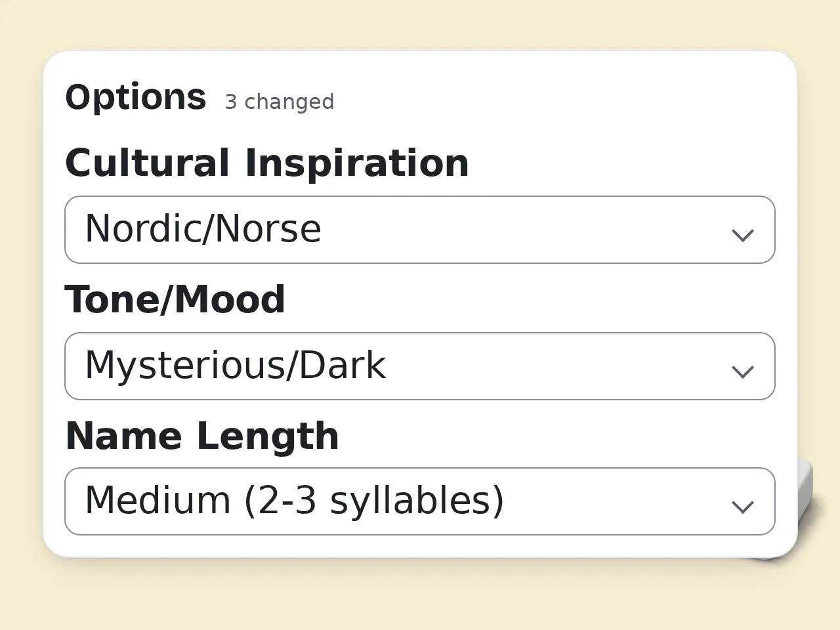840x630 pixels.
Task: Click the Tone/Mood label
Action: tap(175, 299)
